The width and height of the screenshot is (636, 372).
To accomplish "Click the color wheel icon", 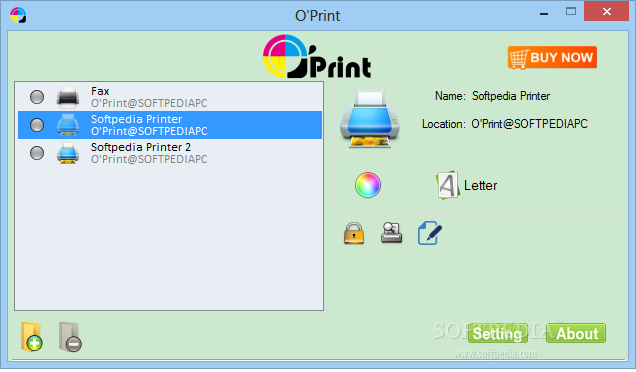I will pos(368,185).
